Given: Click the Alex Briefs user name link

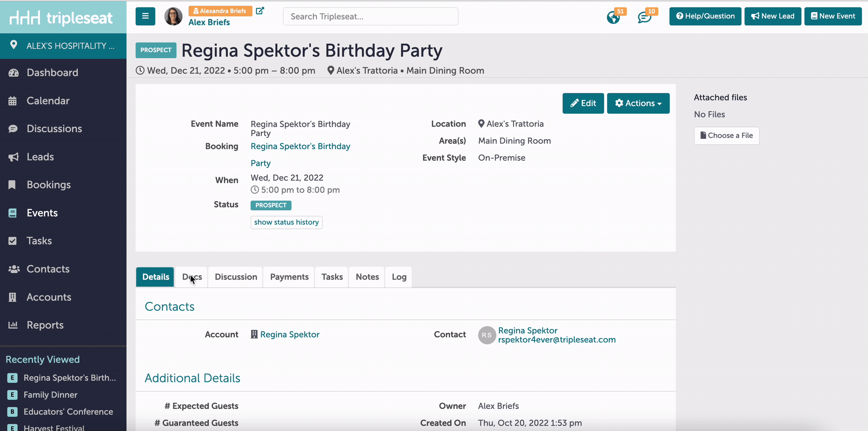Looking at the screenshot, I should click(x=209, y=22).
